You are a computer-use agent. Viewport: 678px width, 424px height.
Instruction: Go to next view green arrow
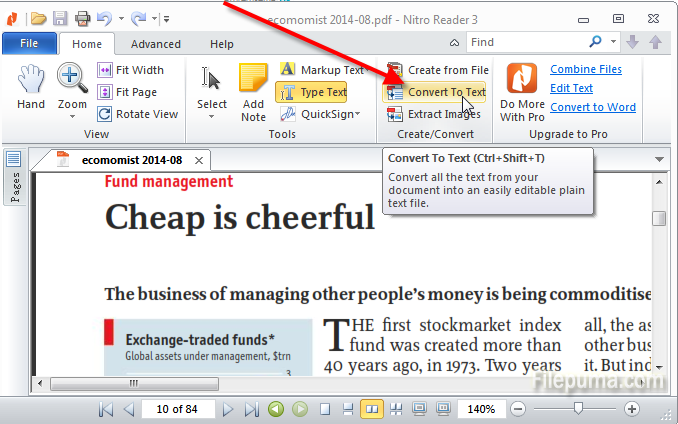pyautogui.click(x=300, y=409)
